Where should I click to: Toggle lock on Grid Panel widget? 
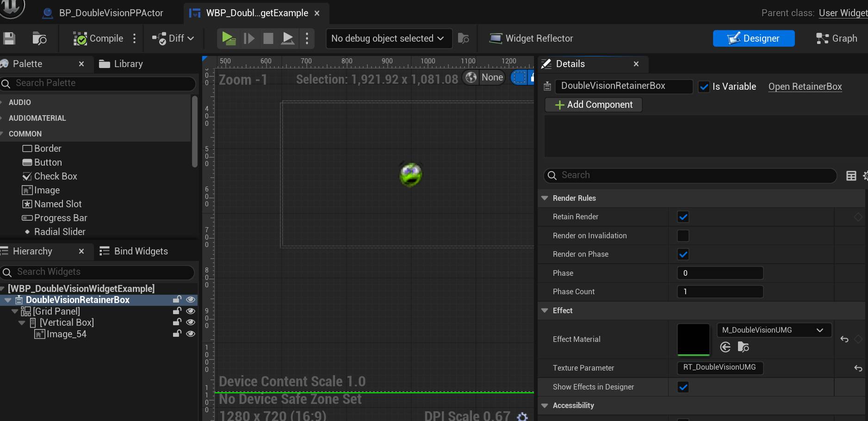(177, 311)
